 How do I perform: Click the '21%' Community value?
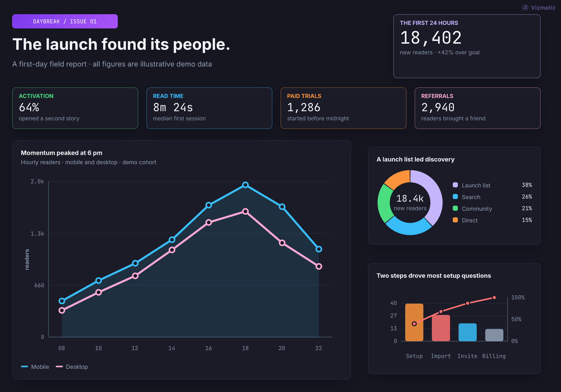click(x=527, y=208)
